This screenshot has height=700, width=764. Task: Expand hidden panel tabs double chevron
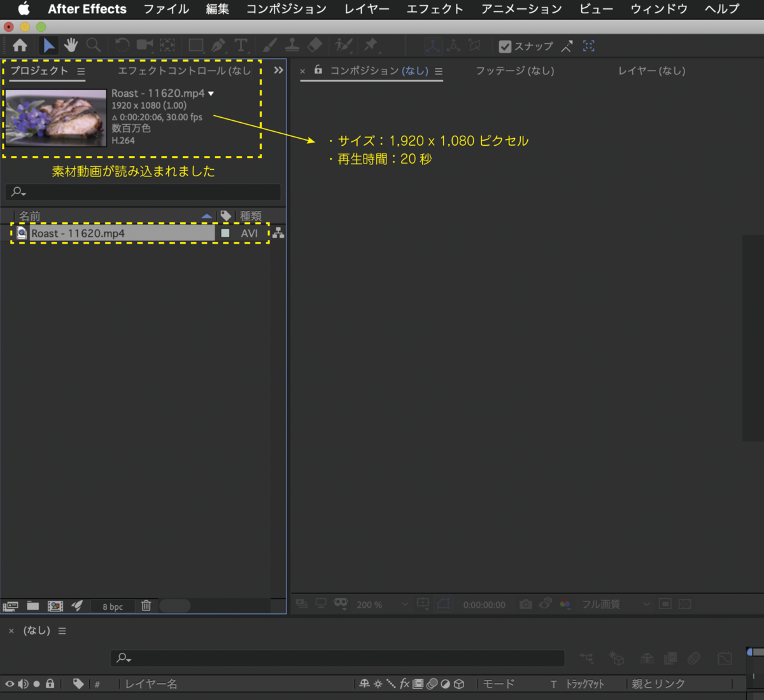278,71
